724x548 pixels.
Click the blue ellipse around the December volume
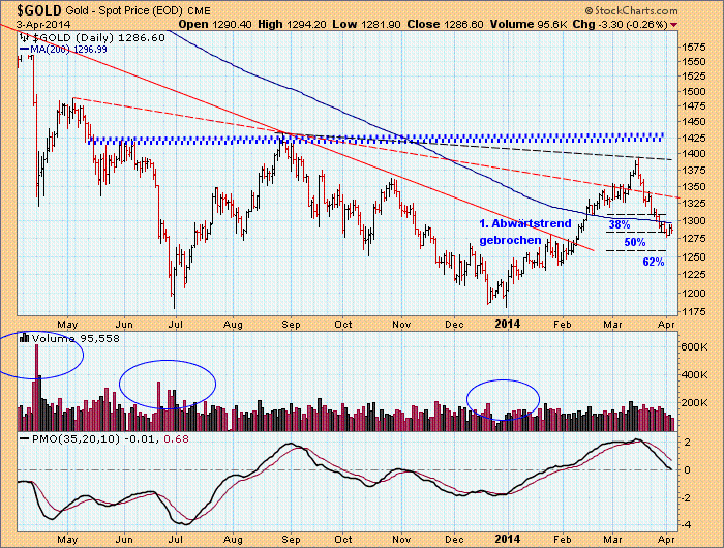(x=503, y=400)
